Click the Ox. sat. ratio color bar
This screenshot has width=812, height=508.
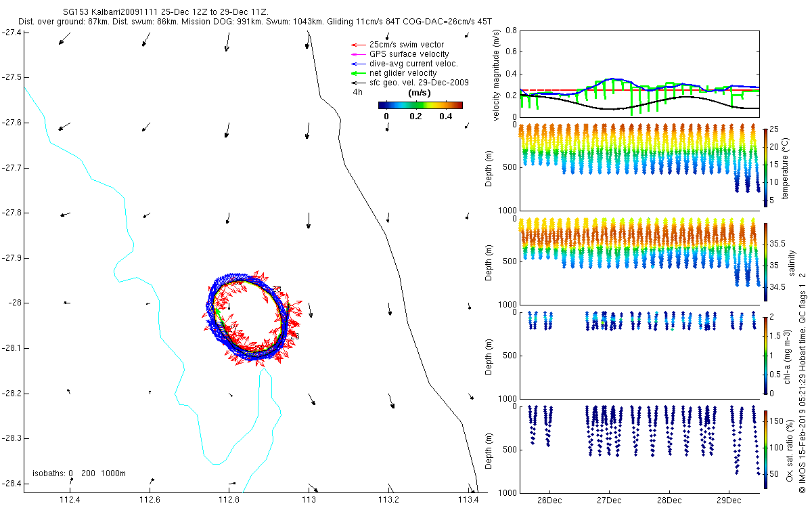[765, 449]
